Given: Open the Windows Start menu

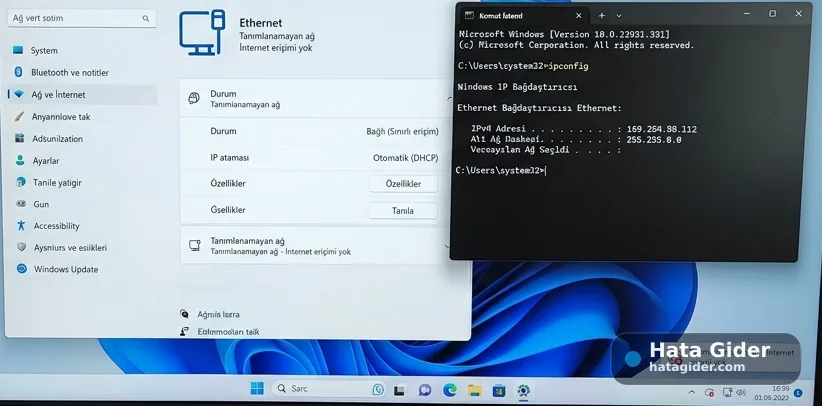Looking at the screenshot, I should point(257,389).
